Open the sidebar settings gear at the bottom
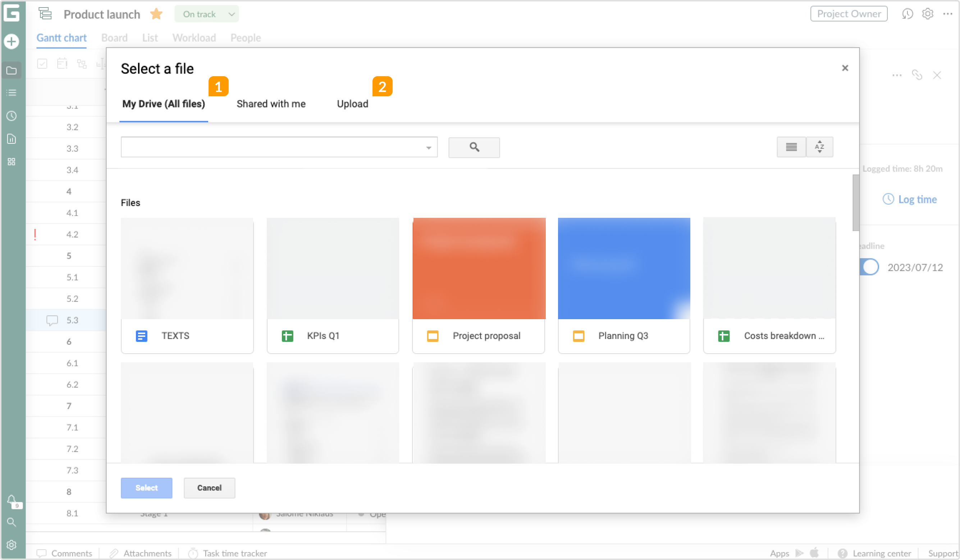 click(12, 545)
